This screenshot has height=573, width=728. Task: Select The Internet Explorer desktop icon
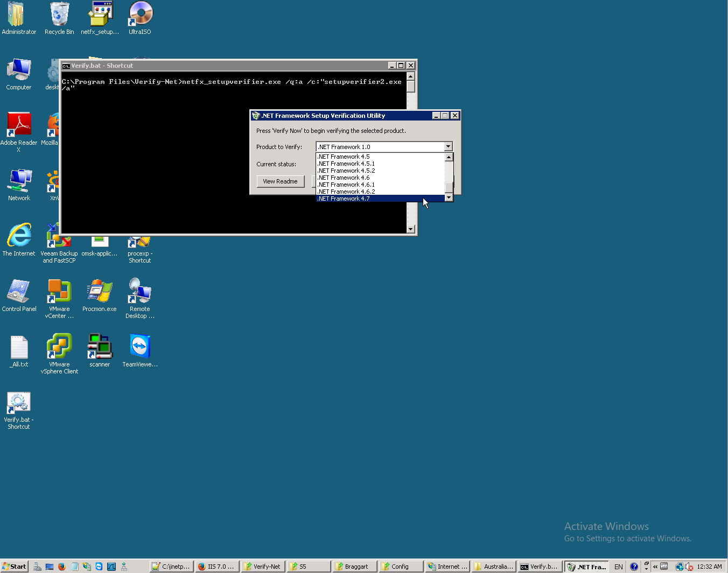point(19,240)
